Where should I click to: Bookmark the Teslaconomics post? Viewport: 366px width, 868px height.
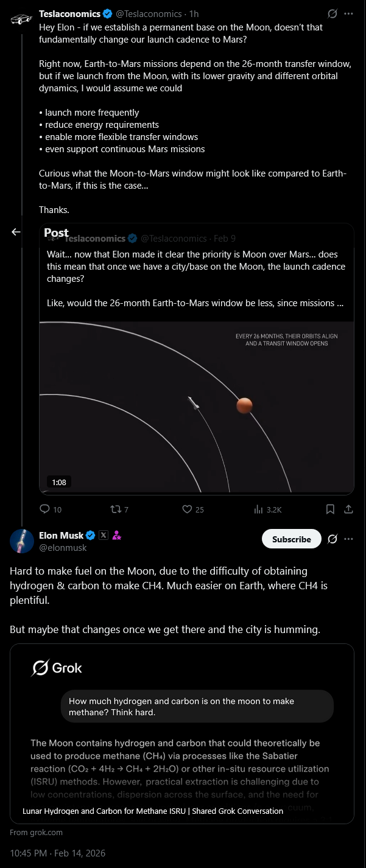[330, 509]
